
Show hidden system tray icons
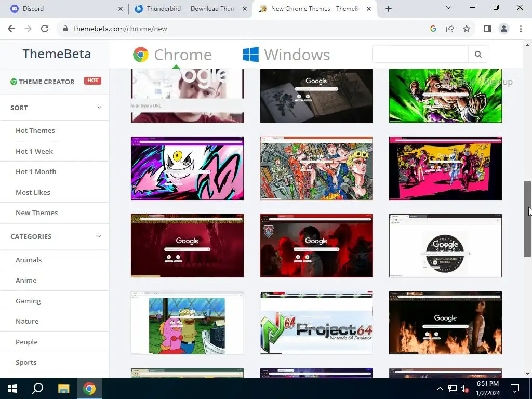pyautogui.click(x=440, y=389)
